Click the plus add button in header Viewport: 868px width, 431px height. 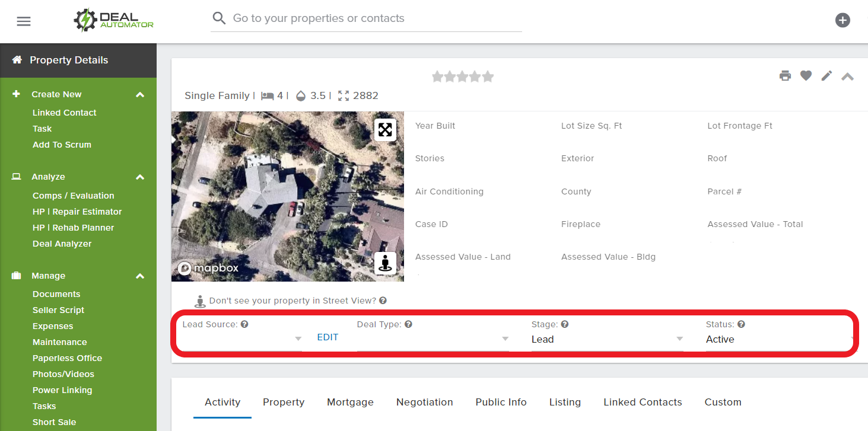[842, 20]
